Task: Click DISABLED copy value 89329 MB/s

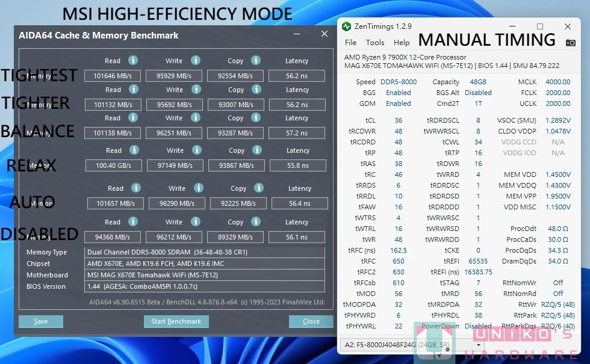Action: 235,237
